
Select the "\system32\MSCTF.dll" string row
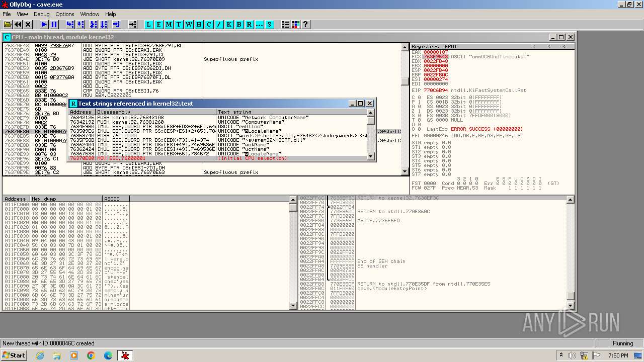[x=218, y=140]
